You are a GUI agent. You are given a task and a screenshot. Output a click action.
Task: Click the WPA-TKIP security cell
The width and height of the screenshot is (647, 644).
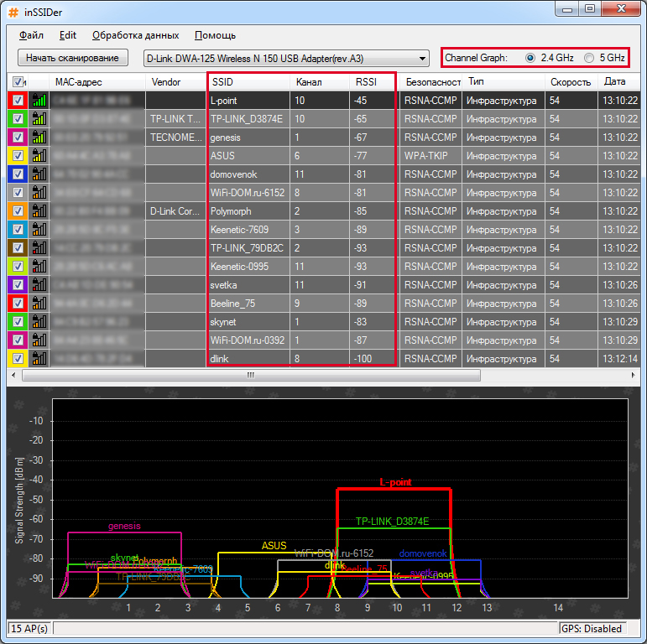pyautogui.click(x=430, y=155)
